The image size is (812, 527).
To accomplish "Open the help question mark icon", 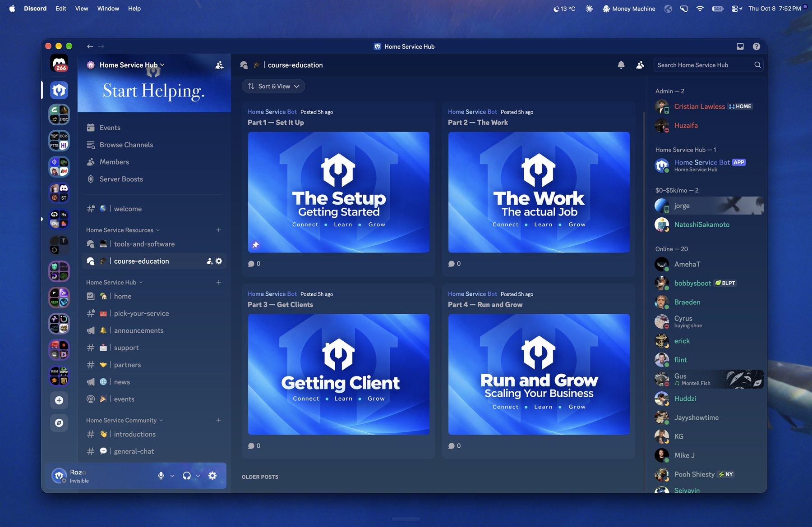I will click(x=757, y=46).
